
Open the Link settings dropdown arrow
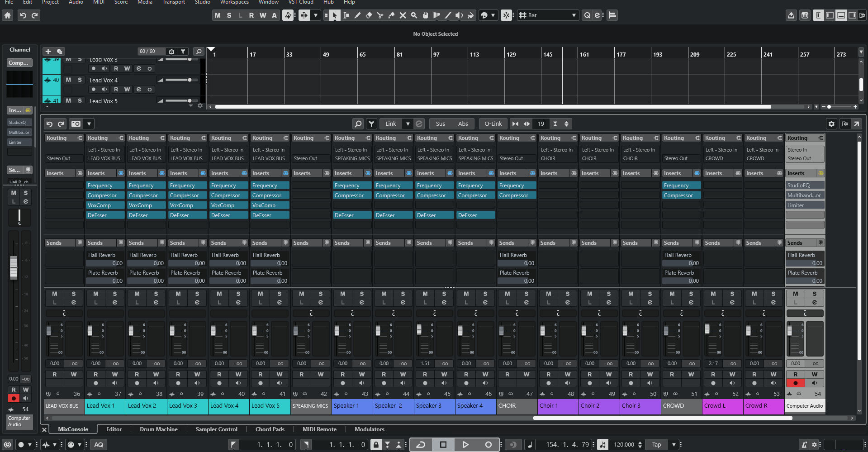pos(408,124)
